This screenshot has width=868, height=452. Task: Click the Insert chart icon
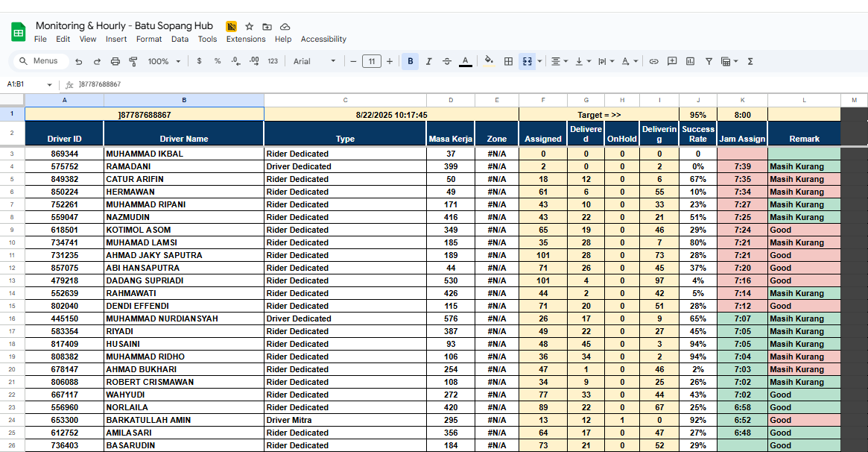pos(690,61)
